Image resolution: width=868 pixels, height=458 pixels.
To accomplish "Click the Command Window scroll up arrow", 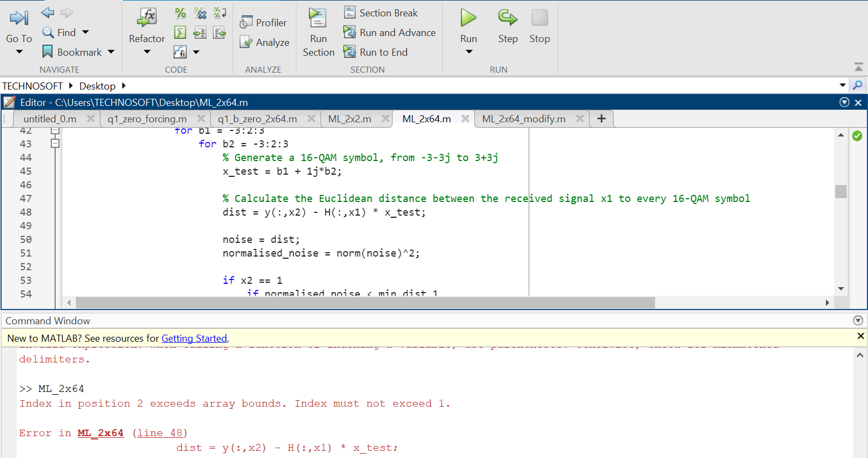I will tap(860, 355).
